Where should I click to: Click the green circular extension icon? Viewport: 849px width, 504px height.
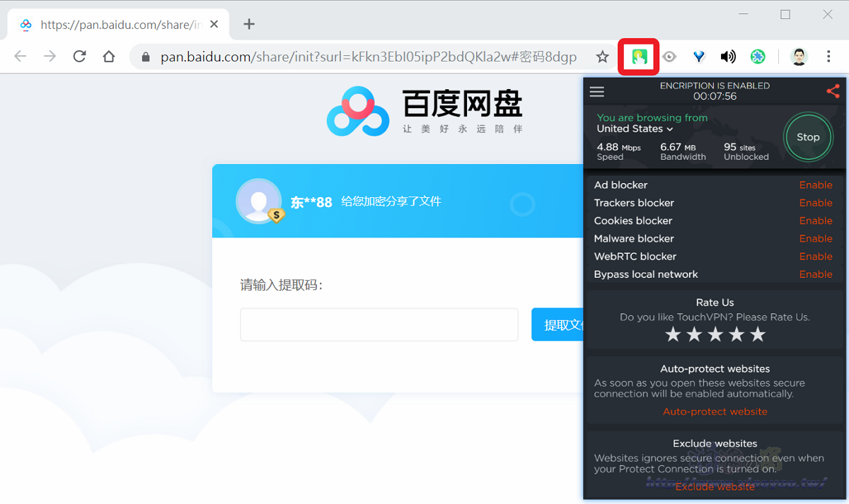tap(758, 57)
